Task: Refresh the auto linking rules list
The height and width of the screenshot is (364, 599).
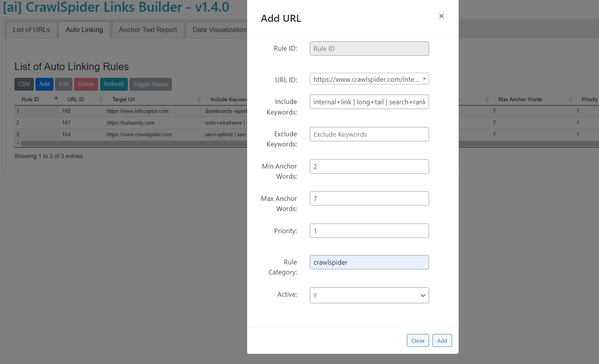Action: point(114,84)
